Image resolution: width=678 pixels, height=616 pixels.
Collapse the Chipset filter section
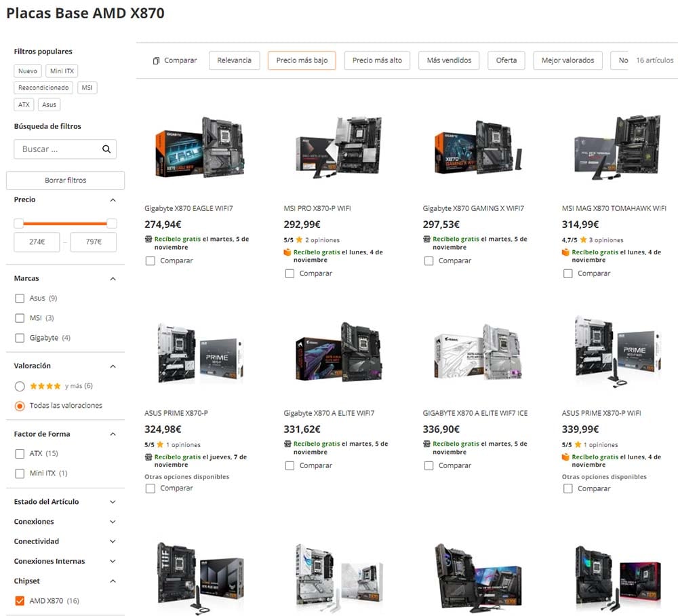point(113,581)
